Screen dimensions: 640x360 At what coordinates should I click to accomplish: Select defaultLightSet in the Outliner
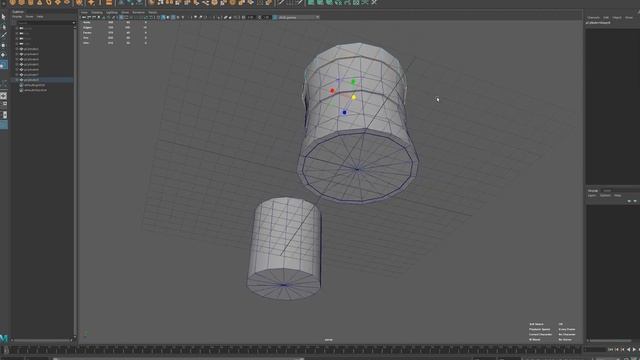click(35, 85)
